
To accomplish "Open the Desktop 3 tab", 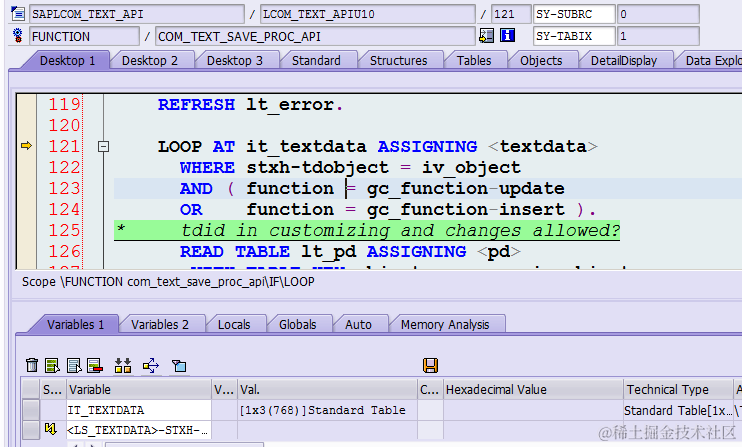I will tap(235, 61).
